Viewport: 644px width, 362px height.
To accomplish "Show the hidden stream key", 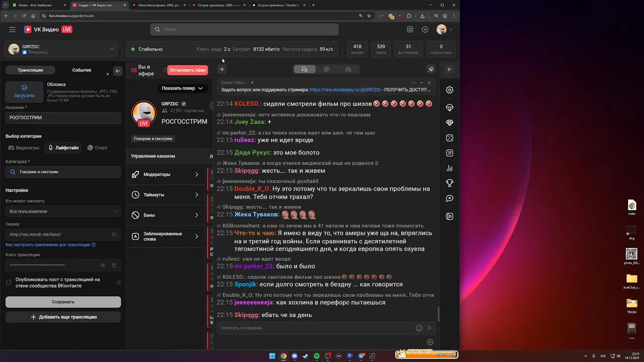I will (x=103, y=265).
